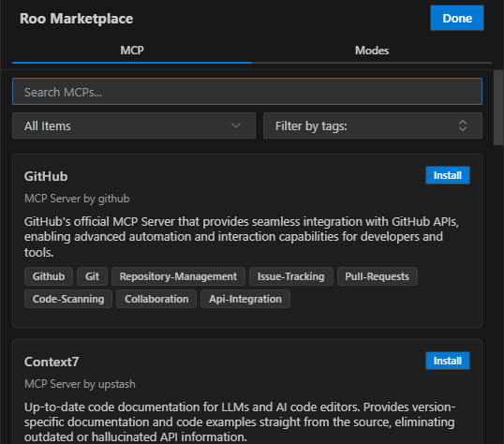The image size is (504, 444).
Task: Open the All Items dropdown
Action: pos(134,126)
